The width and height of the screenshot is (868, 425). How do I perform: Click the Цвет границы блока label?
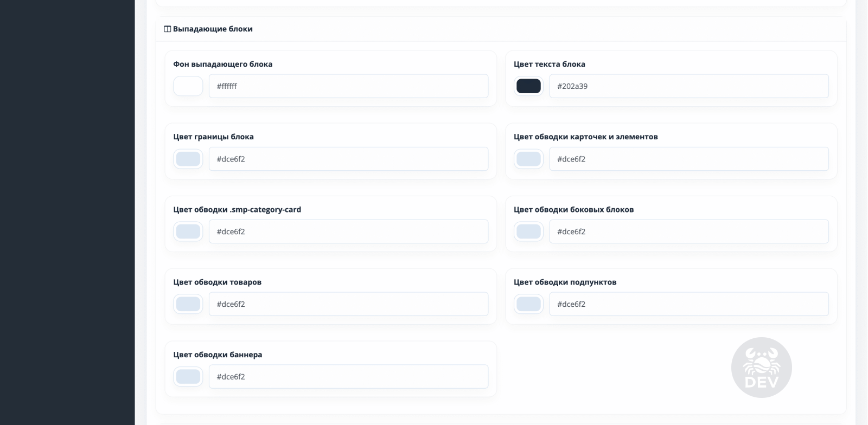214,137
